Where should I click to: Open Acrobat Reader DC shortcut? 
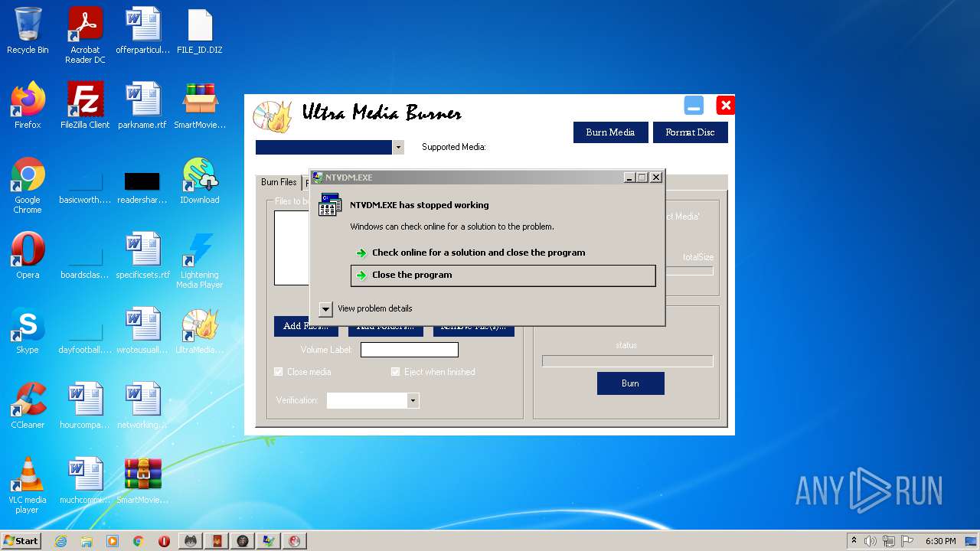pyautogui.click(x=85, y=35)
